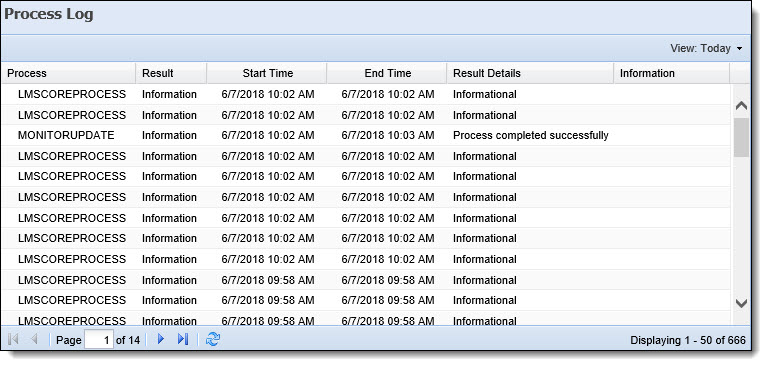Click the page number input field
This screenshot has width=767, height=366.
tap(99, 340)
